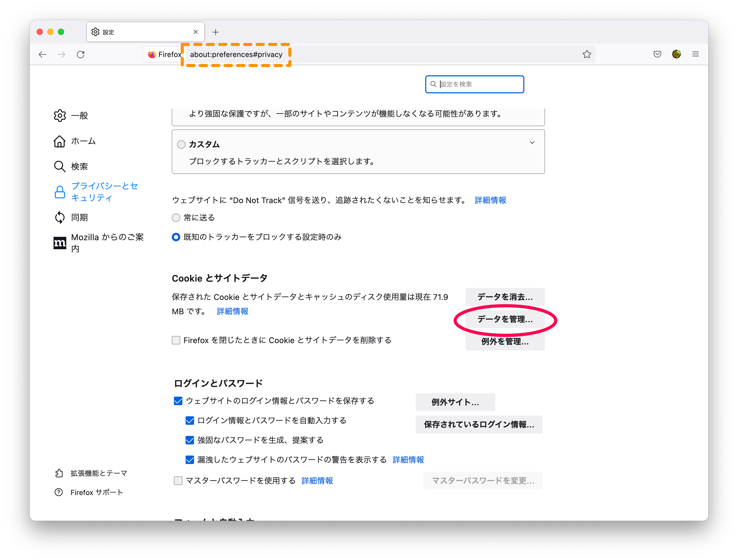Expand the カスタム section chevron
This screenshot has width=738, height=560.
pos(533,142)
